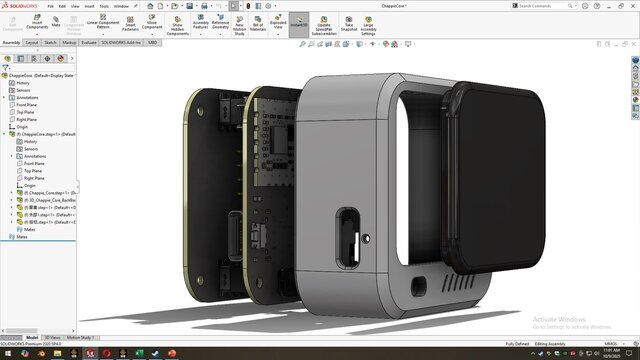Activate the Move Component tool
The height and width of the screenshot is (360, 640).
152,22
